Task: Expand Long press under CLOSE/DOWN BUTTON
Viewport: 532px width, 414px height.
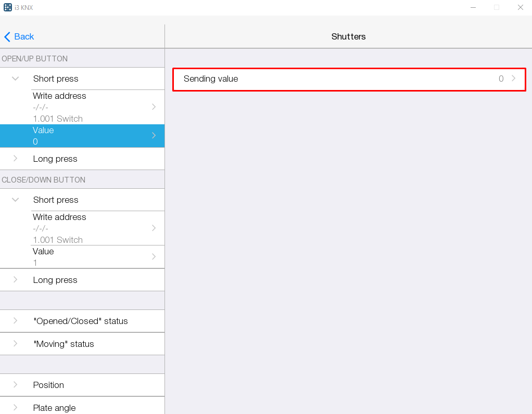Action: [16, 280]
